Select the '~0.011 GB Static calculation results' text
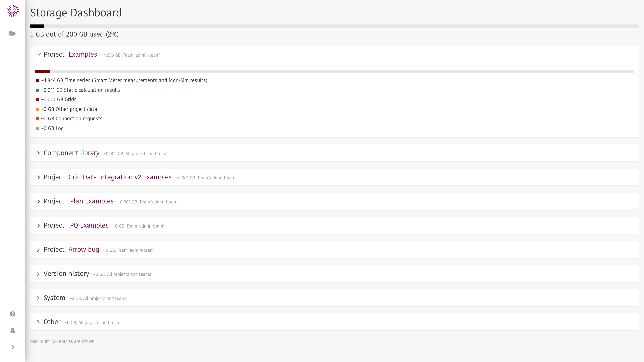The width and height of the screenshot is (644, 362). point(80,90)
